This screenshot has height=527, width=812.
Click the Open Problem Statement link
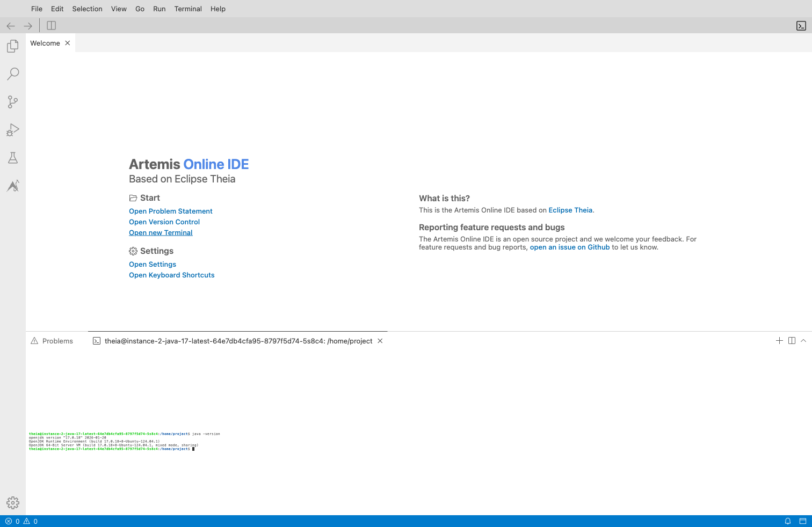(171, 211)
